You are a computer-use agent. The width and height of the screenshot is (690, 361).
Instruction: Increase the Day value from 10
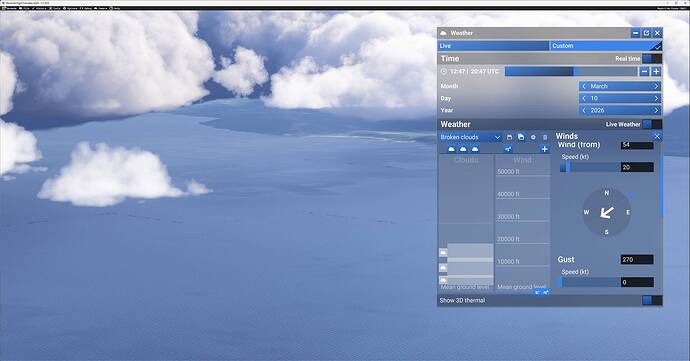coord(656,98)
